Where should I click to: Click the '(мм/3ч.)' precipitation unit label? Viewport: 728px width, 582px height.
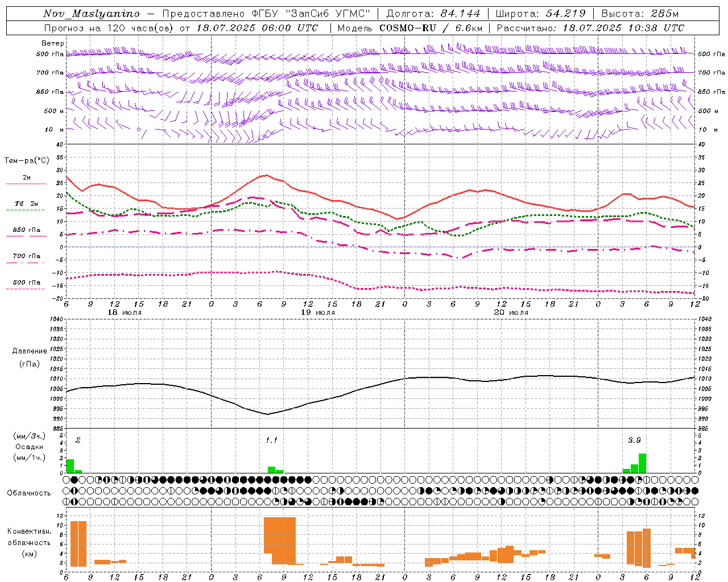point(30,436)
